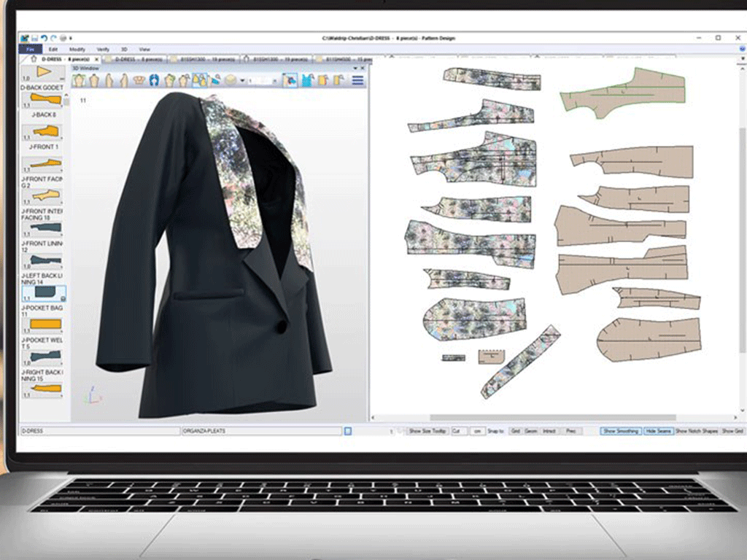
Task: Open the avatar dropdown next to the sphere icon
Action: point(243,82)
